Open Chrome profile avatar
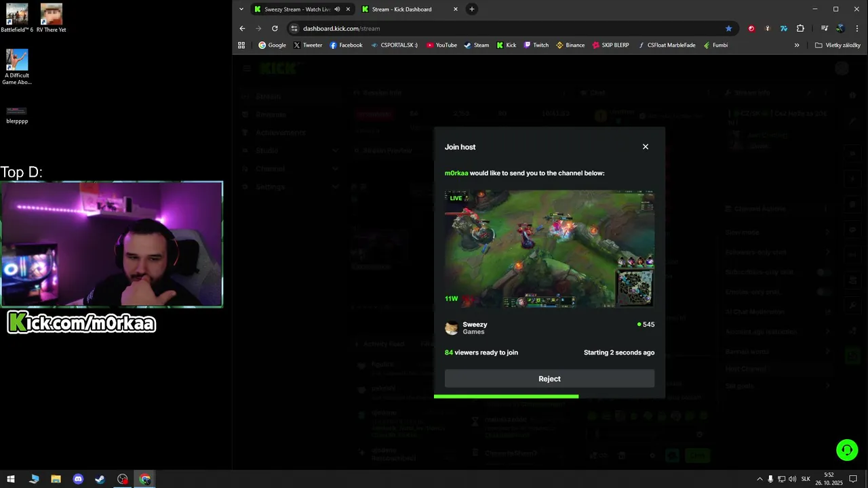Image resolution: width=868 pixels, height=488 pixels. (x=840, y=28)
